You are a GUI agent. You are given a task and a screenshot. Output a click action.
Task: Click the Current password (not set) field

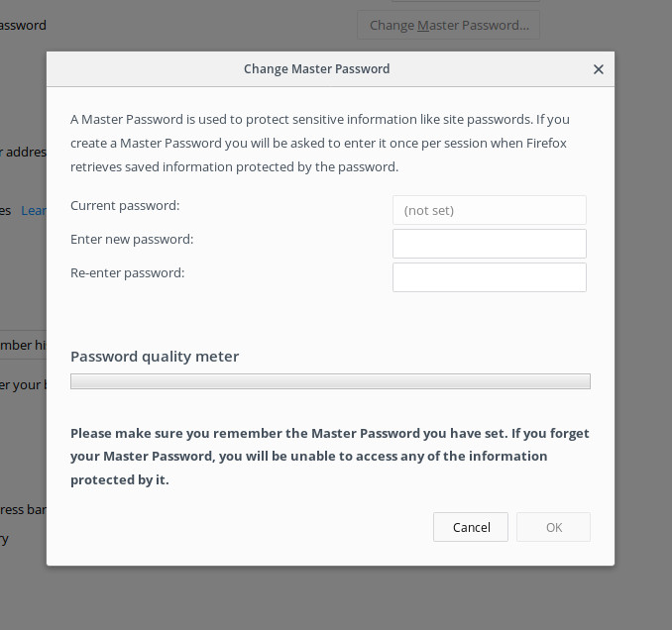(489, 210)
